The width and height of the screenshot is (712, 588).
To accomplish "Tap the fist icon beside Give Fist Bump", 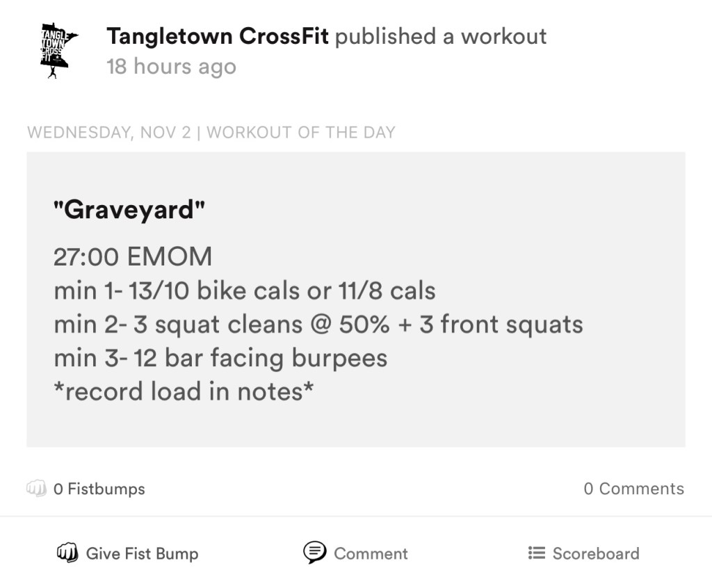I will (67, 553).
